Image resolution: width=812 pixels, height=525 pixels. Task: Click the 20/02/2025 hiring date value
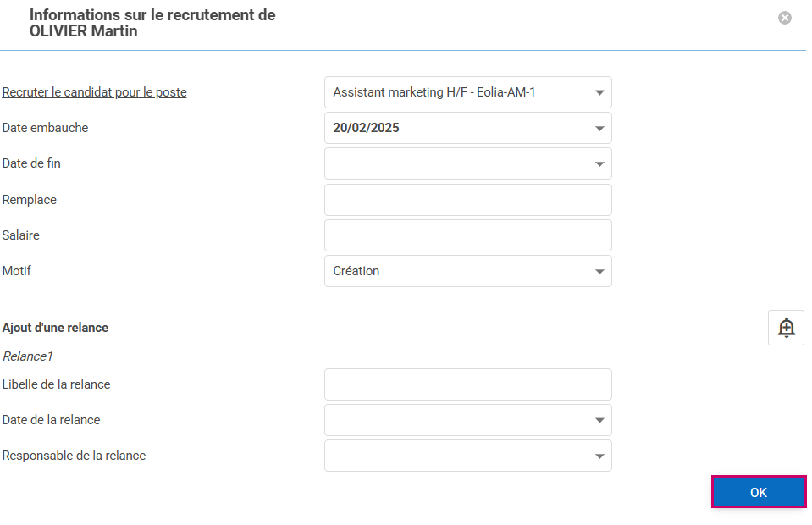pos(366,129)
